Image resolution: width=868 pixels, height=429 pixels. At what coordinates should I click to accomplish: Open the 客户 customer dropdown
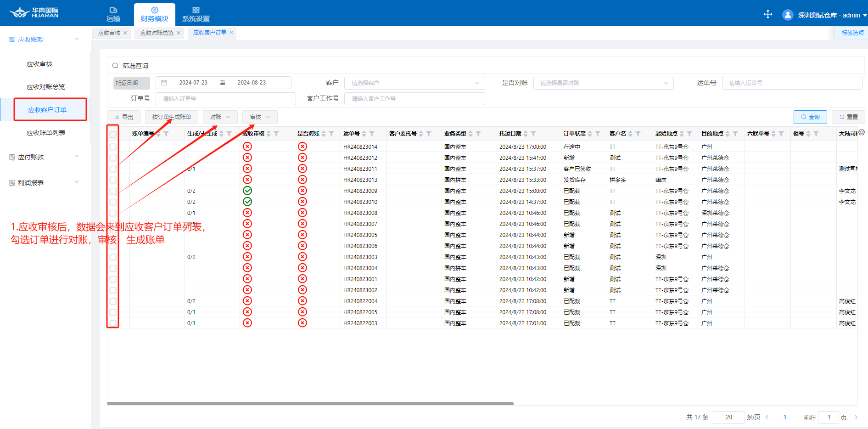(414, 83)
